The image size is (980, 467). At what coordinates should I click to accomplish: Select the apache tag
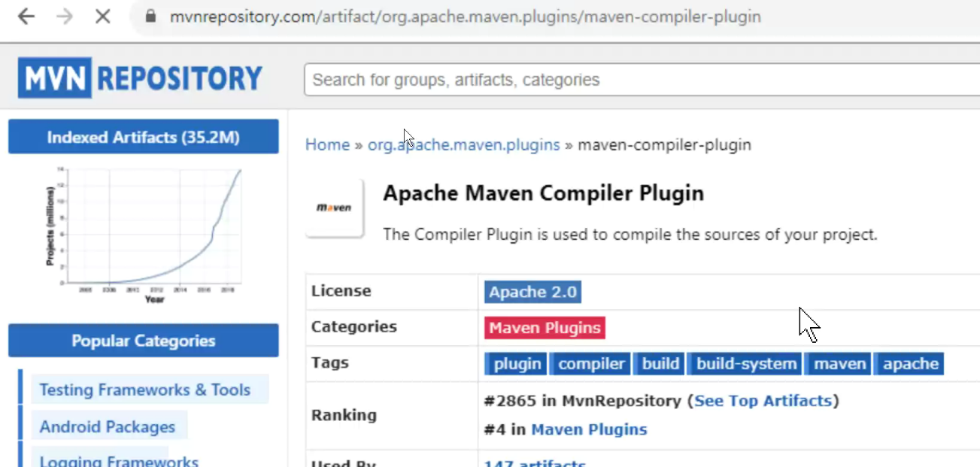point(909,363)
